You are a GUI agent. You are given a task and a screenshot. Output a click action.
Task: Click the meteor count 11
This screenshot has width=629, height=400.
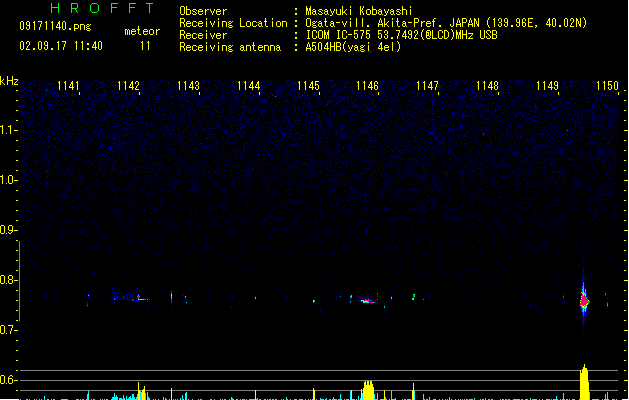pos(145,46)
